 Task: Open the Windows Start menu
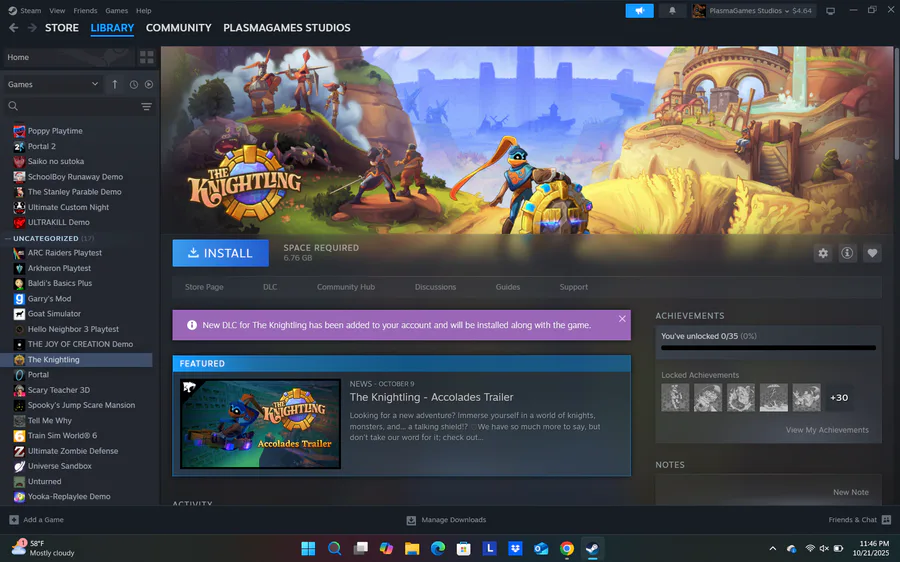pos(308,548)
